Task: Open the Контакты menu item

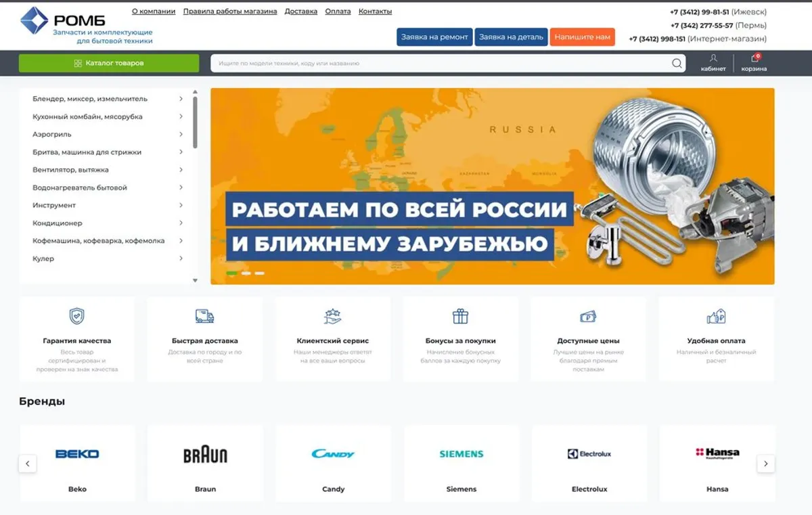Action: coord(375,12)
